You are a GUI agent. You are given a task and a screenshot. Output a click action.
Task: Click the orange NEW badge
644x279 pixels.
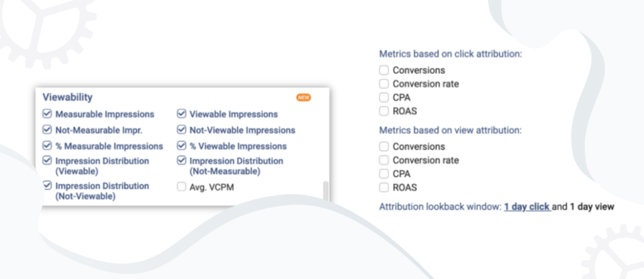[304, 97]
